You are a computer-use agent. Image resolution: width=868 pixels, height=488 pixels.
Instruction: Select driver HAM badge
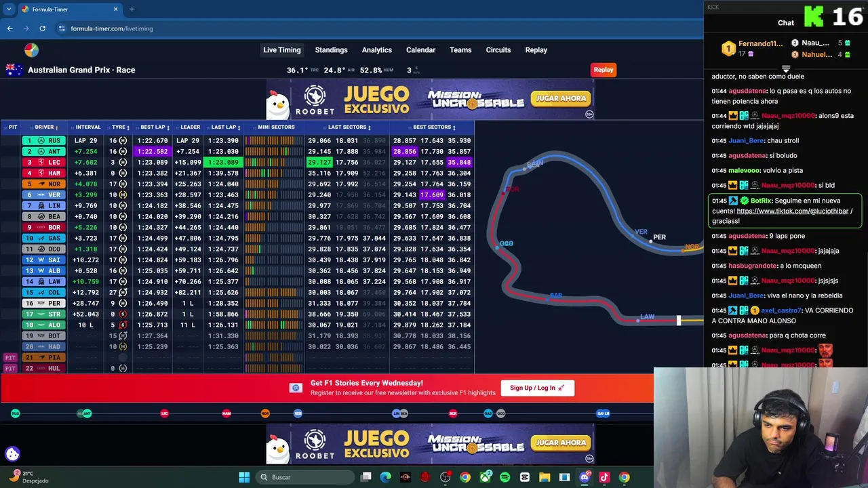[43, 173]
